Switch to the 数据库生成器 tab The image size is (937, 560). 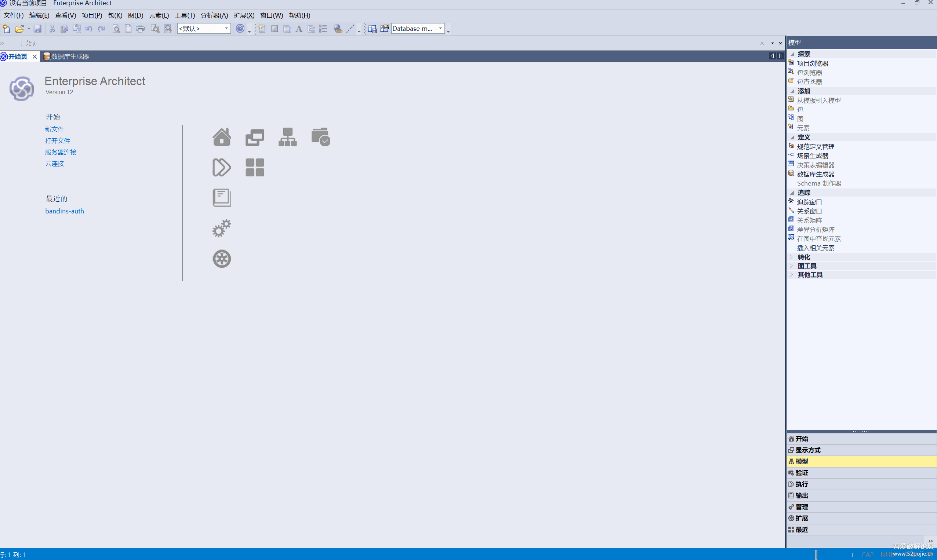tap(66, 56)
